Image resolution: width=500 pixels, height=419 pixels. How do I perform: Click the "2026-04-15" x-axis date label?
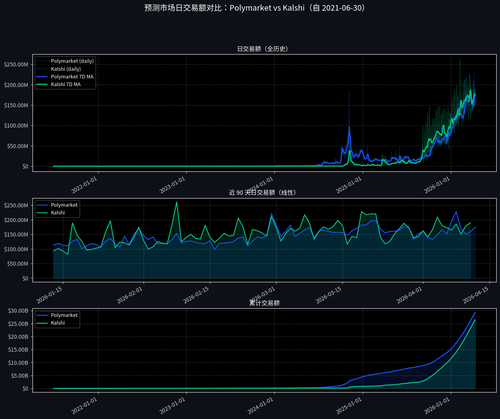coord(475,295)
